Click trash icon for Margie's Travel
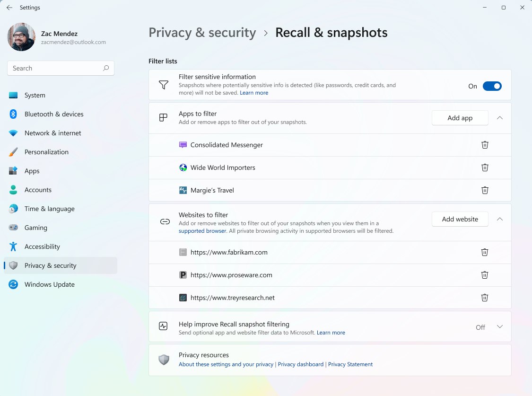 (x=485, y=190)
